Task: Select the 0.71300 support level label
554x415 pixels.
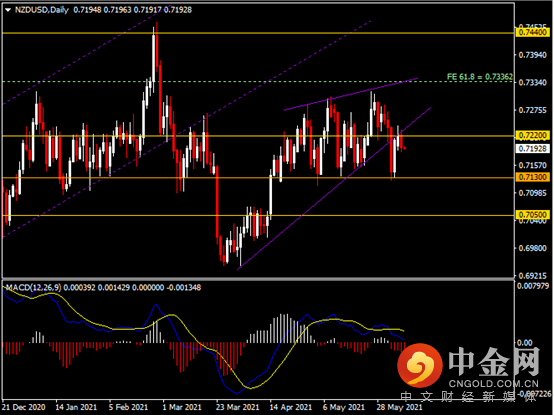Action: coord(533,177)
